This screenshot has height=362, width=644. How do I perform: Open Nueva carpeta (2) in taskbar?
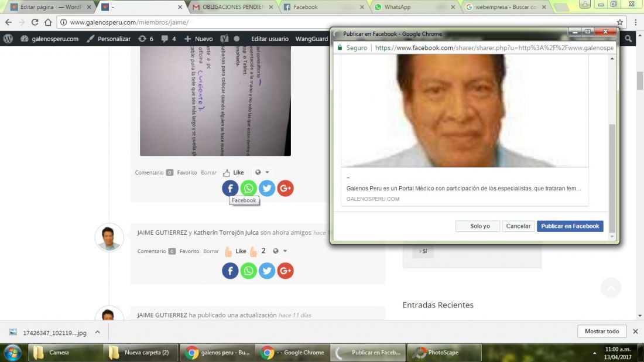point(141,353)
